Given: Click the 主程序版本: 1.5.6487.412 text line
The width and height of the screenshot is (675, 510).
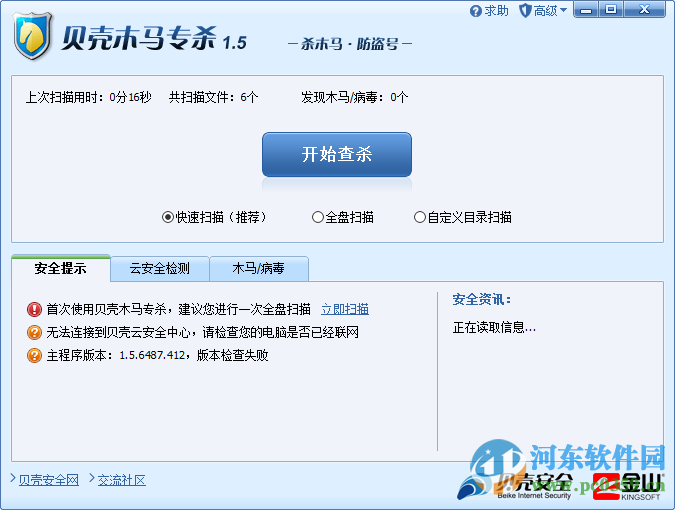Looking at the screenshot, I should pos(158,355).
